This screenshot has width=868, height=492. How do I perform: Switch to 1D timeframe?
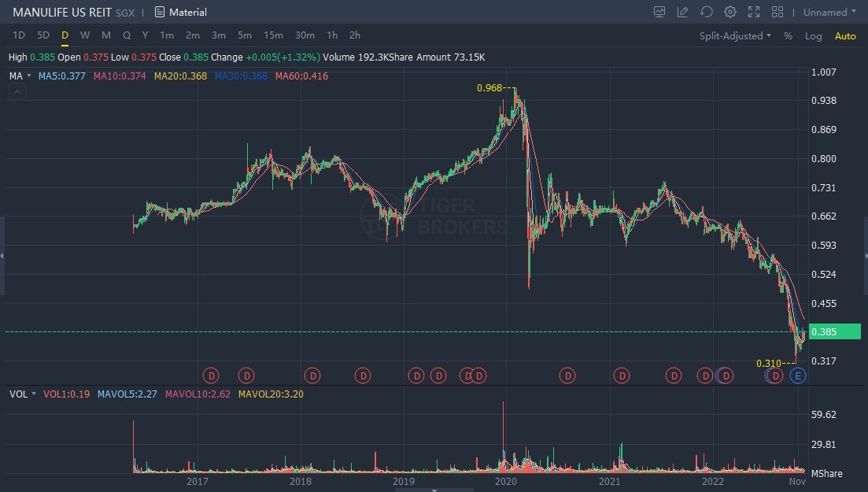tap(19, 35)
